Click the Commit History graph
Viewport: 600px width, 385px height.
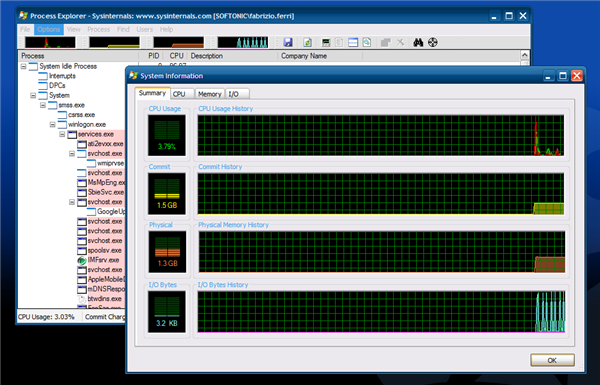pyautogui.click(x=381, y=194)
